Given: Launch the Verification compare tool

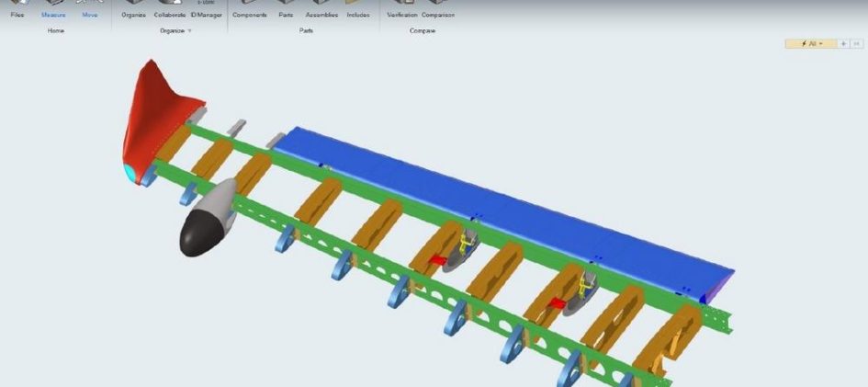Looking at the screenshot, I should 402,9.
